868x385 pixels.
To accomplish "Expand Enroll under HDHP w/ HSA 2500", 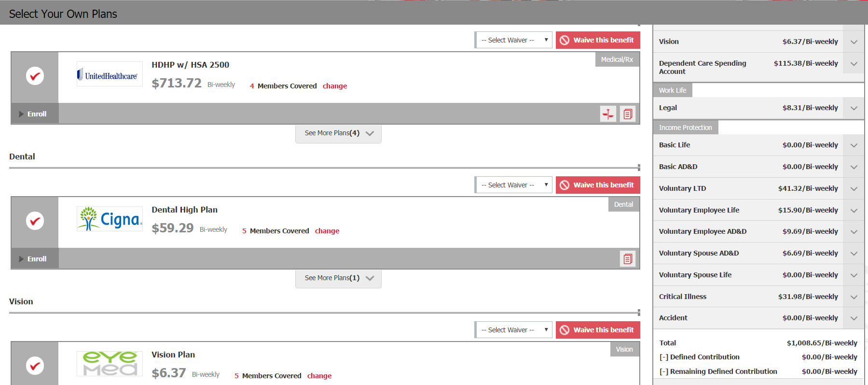I will 35,114.
